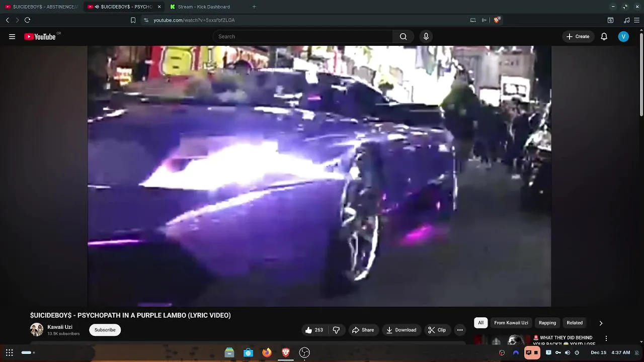Click the Download button

tap(401, 330)
